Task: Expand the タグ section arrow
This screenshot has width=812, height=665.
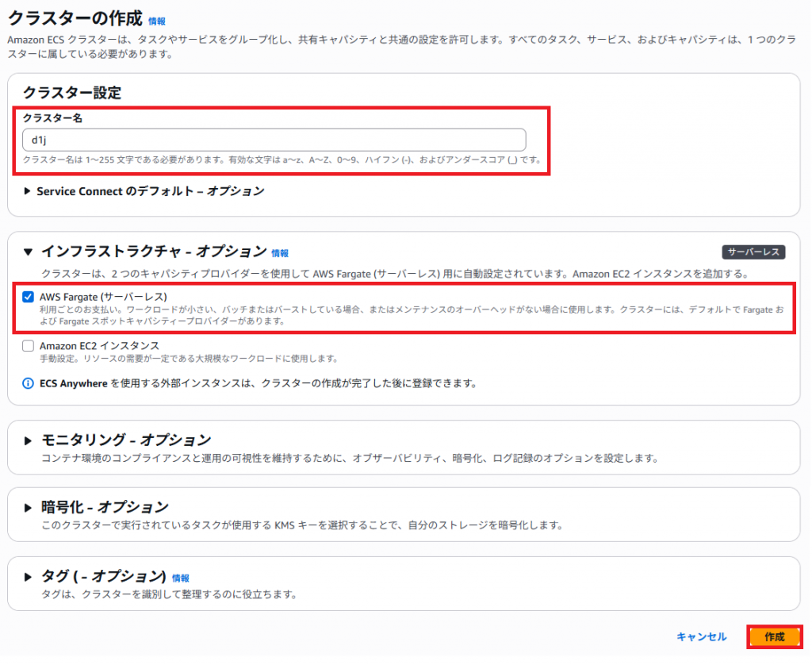Action: 29,577
